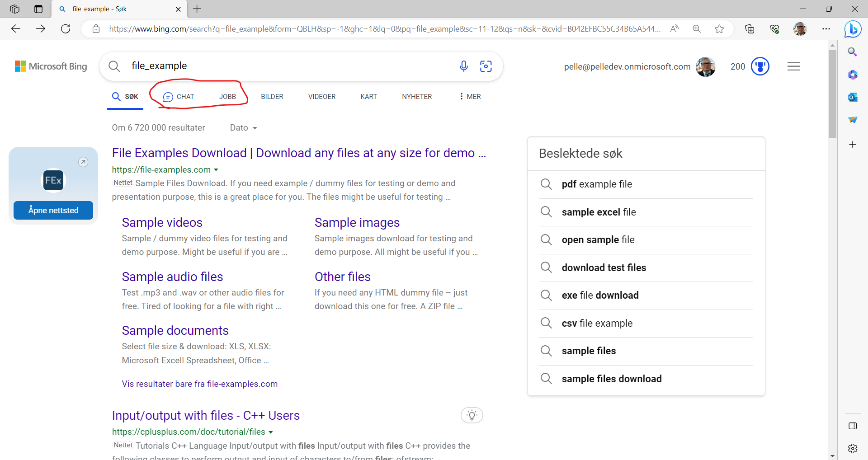Open Input/output with files C++ Users
868x460 pixels.
206,416
